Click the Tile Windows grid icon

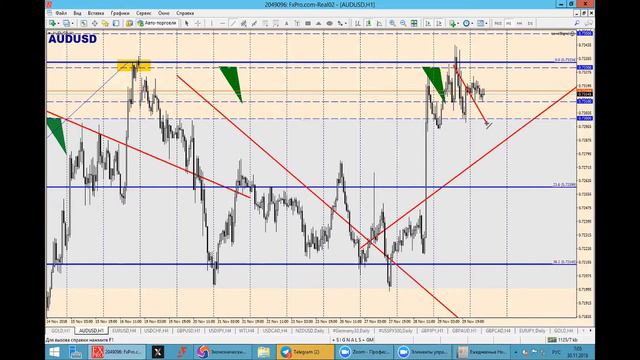(414, 23)
